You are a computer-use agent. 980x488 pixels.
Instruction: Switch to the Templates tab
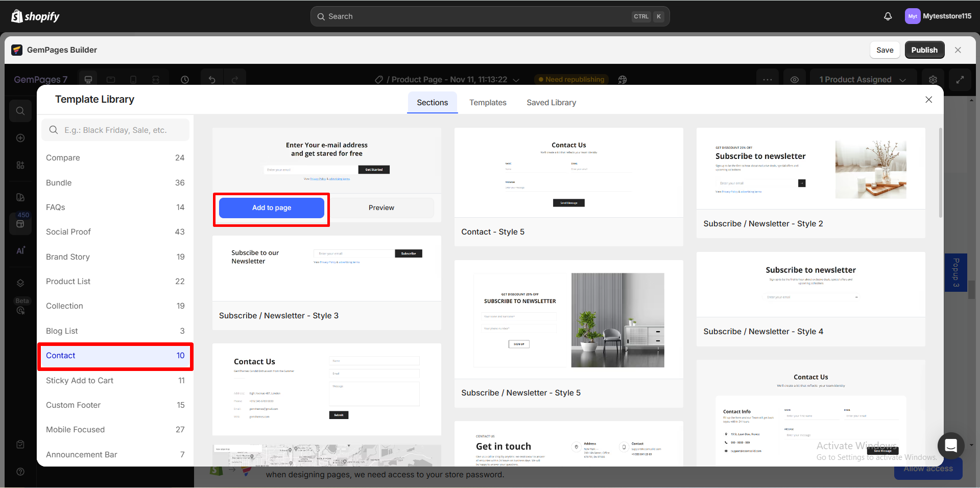[488, 102]
